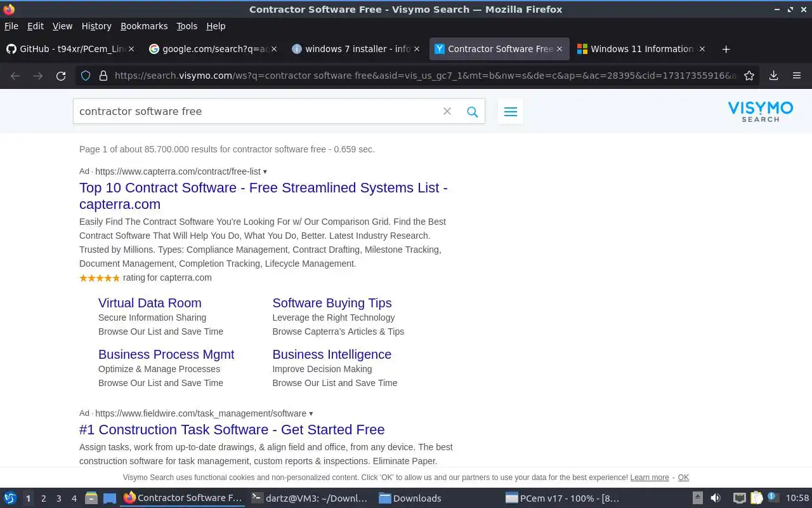Open a new tab with the plus button
The width and height of the screenshot is (812, 508).
tap(726, 49)
